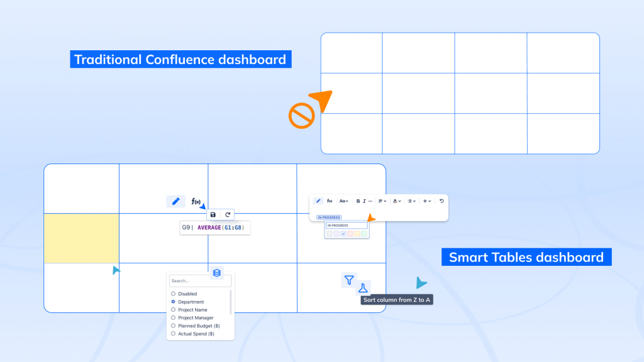Choose the green status color swatch
This screenshot has height=362, width=644.
point(364,234)
